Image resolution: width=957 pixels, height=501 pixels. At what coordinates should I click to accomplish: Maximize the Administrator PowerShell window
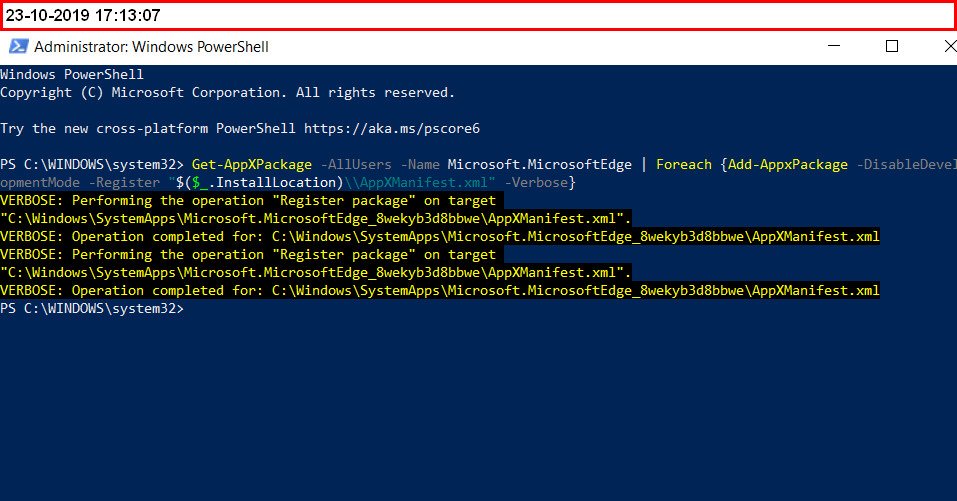click(892, 46)
